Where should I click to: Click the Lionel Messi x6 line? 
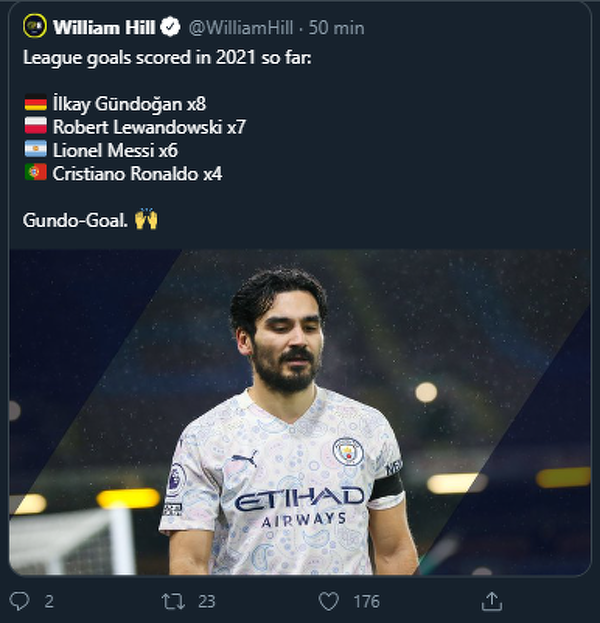click(x=115, y=150)
